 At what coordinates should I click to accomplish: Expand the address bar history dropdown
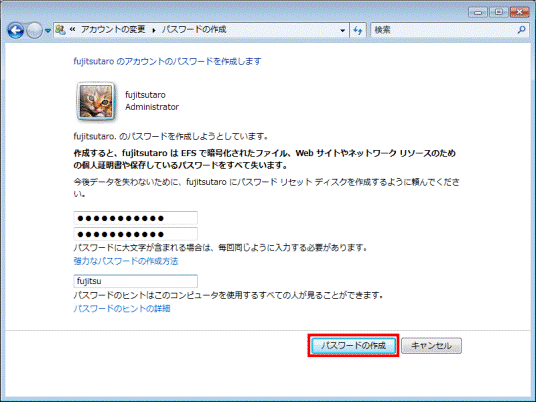pos(342,30)
